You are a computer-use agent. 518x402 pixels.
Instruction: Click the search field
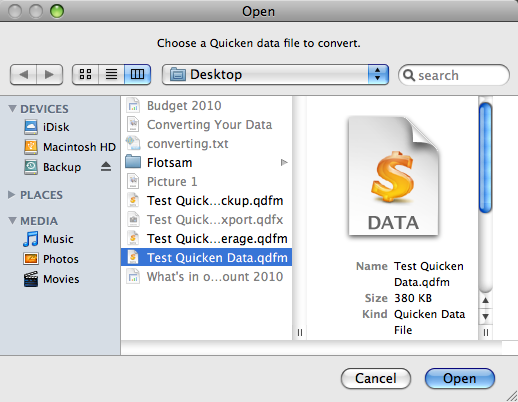pos(454,75)
